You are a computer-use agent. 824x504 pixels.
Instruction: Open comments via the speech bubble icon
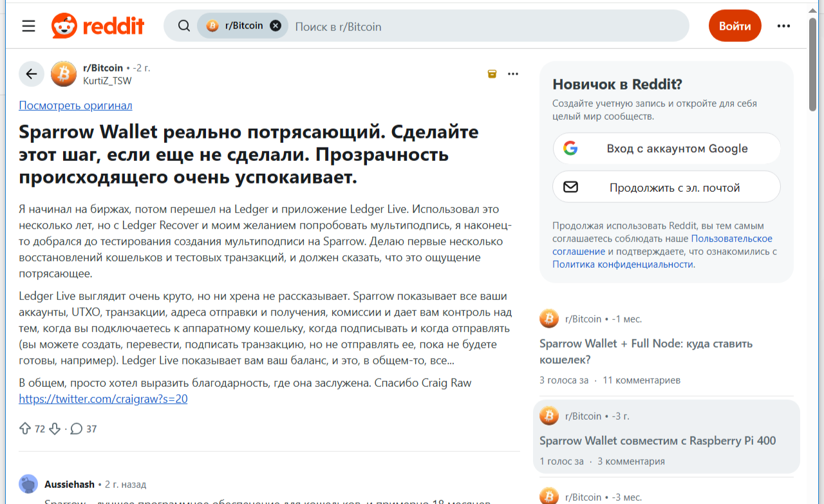tap(77, 428)
